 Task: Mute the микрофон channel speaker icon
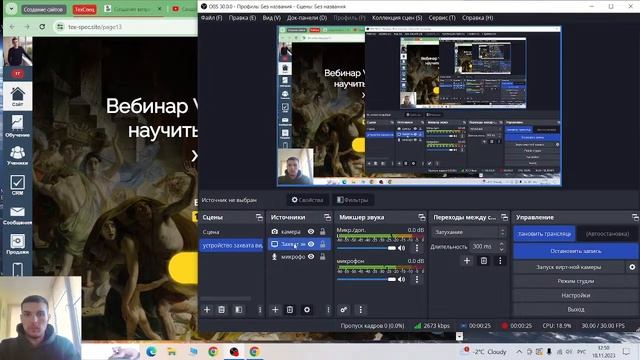[402, 279]
